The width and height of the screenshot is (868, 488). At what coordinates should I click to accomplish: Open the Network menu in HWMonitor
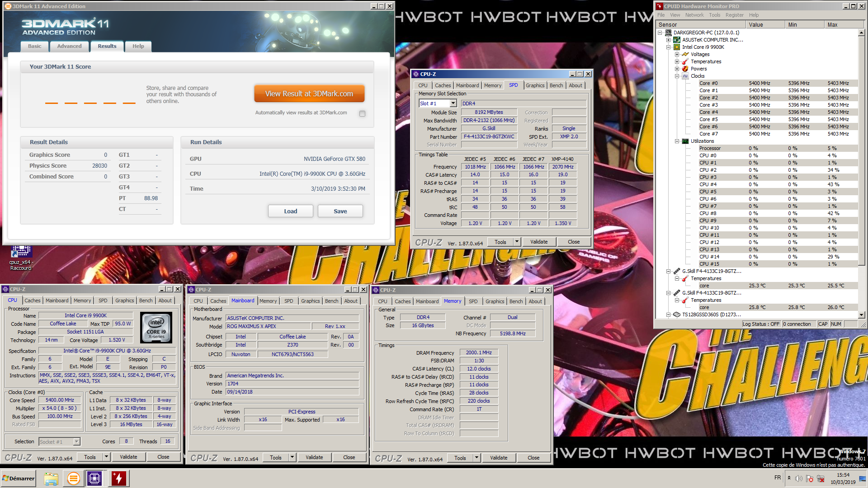coord(694,15)
